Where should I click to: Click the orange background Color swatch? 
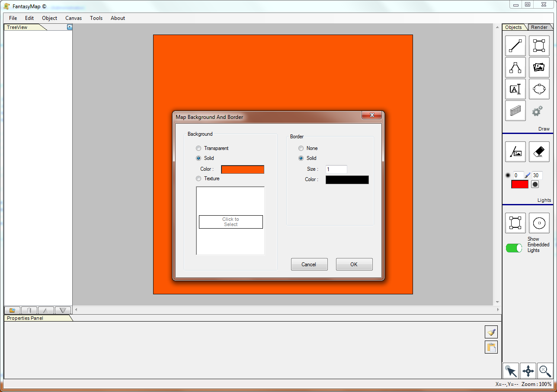coord(243,169)
